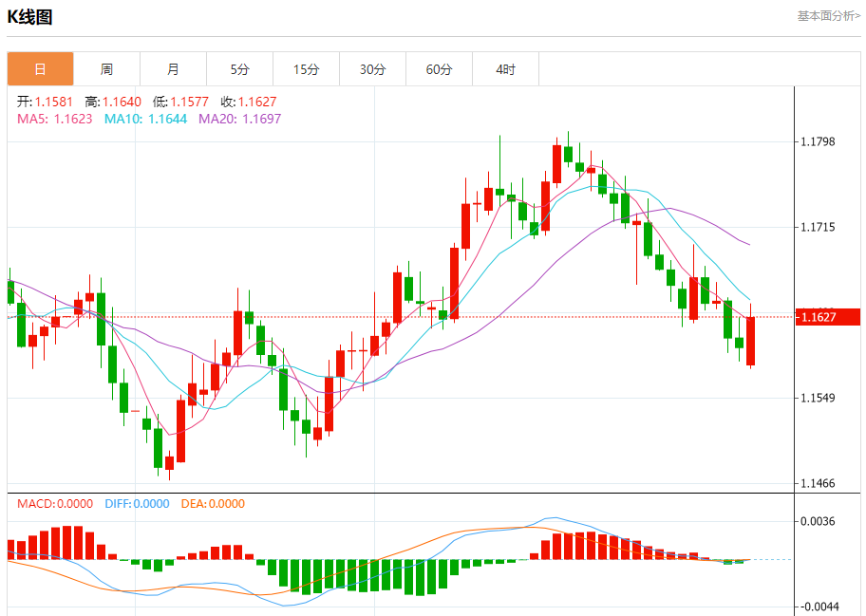Click the MA20 legend label
Screen dimensions: 866x616
point(239,119)
